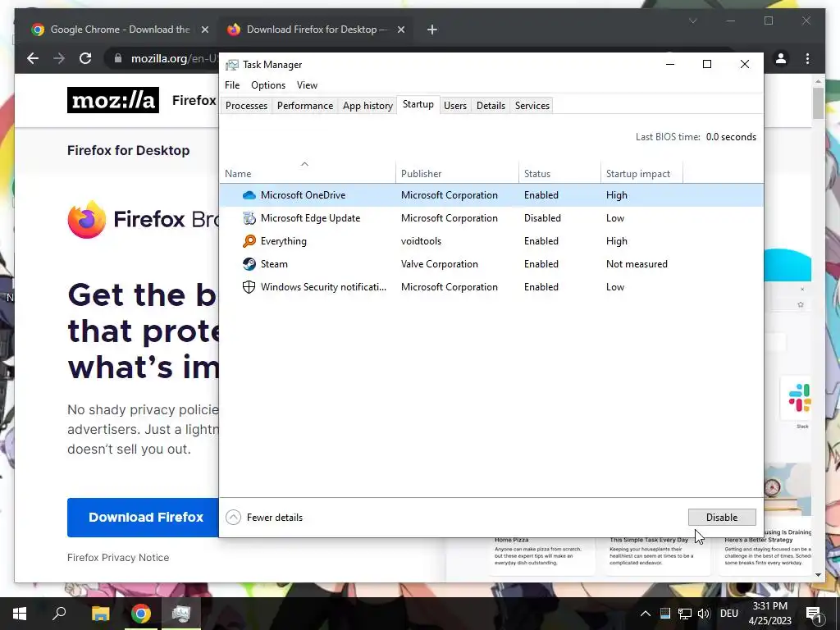
Task: Click the DEU language indicator
Action: tap(728, 614)
